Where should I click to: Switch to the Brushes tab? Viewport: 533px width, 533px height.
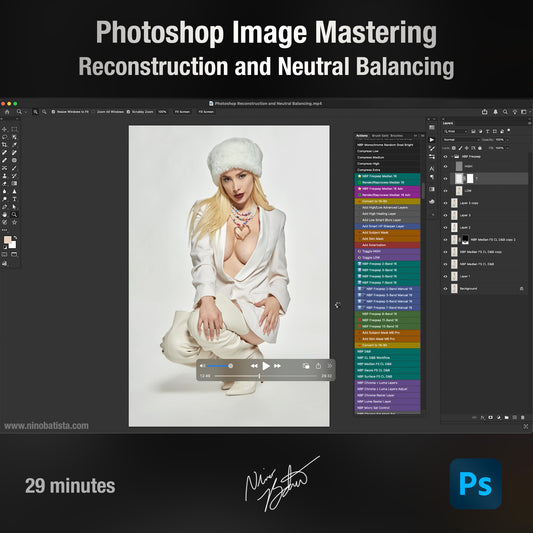396,136
